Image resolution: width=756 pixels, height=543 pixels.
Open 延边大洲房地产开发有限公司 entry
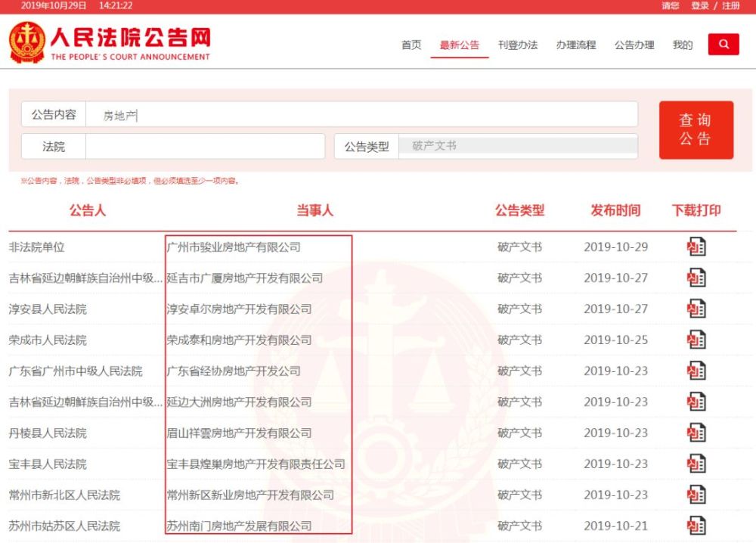pyautogui.click(x=239, y=402)
